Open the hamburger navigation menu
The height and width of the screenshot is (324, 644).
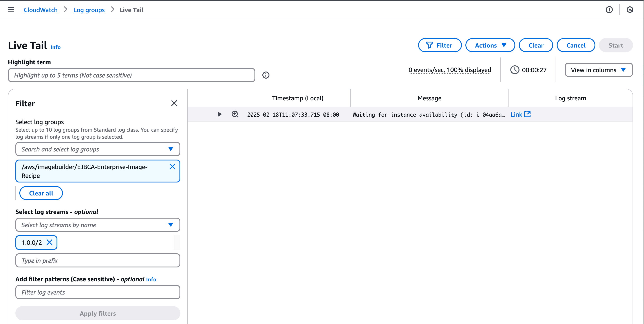tap(11, 10)
